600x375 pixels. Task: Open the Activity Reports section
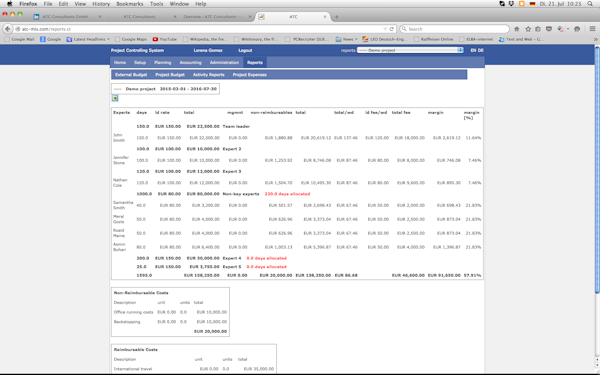pyautogui.click(x=209, y=75)
